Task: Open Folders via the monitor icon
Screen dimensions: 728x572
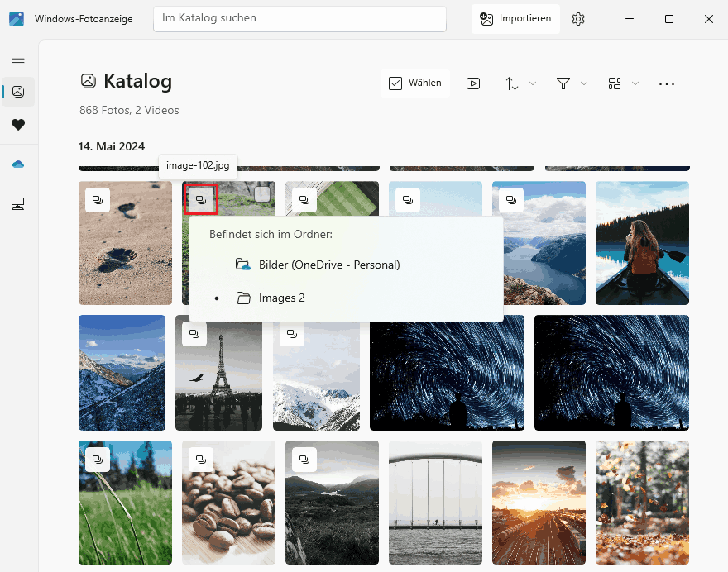Action: click(18, 203)
